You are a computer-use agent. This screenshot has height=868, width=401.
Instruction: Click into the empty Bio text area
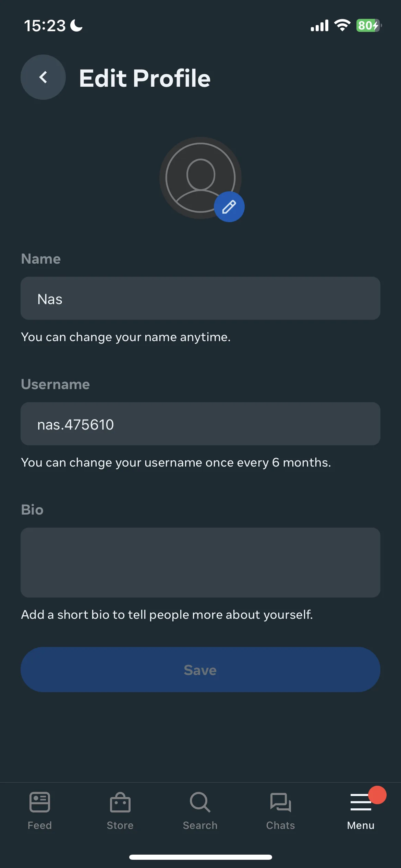pyautogui.click(x=200, y=563)
